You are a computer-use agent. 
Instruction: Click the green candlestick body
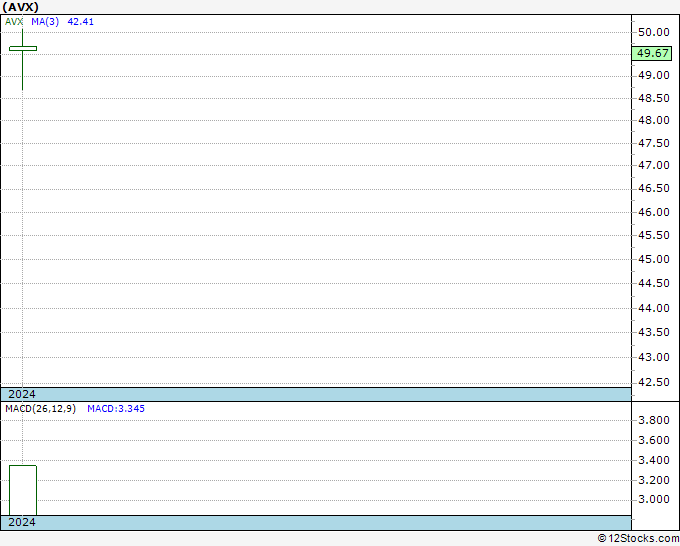[x=23, y=49]
